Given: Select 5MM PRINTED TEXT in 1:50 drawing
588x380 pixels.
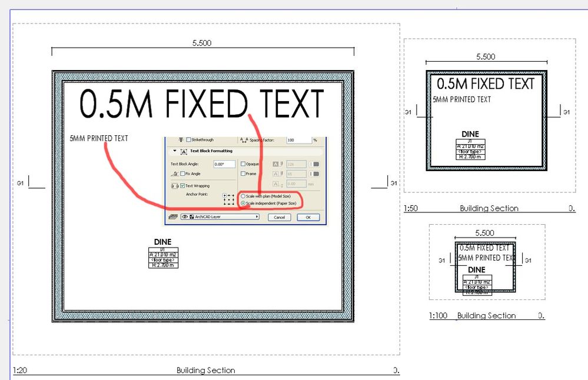Looking at the screenshot, I should (x=461, y=99).
